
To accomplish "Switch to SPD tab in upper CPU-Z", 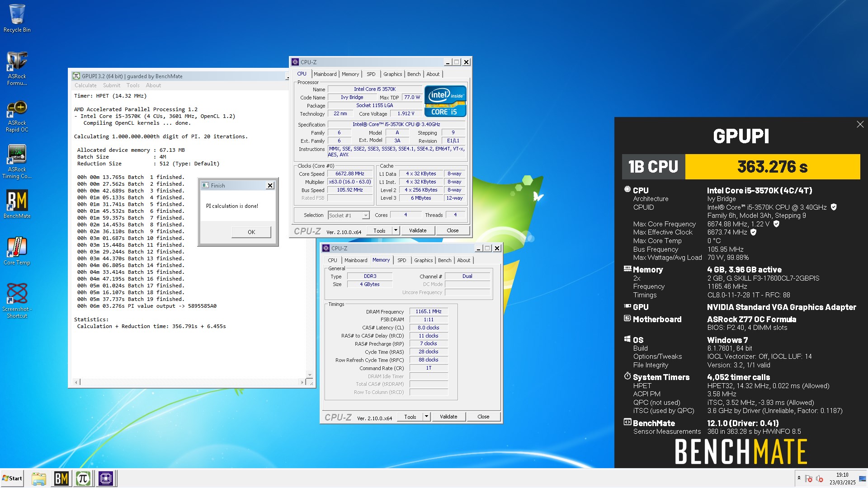I will (371, 74).
